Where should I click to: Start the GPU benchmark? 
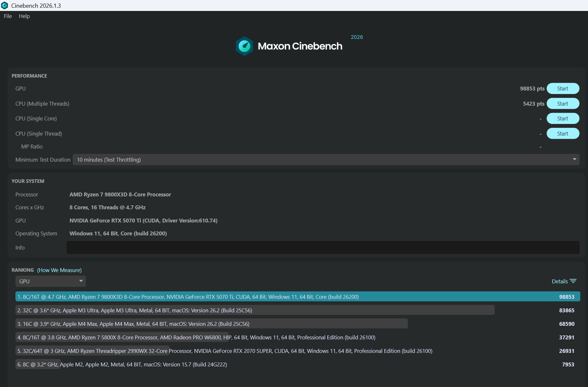563,89
